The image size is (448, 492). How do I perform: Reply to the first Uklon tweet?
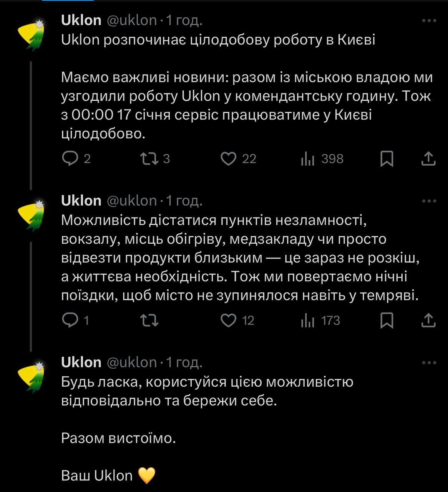(70, 159)
